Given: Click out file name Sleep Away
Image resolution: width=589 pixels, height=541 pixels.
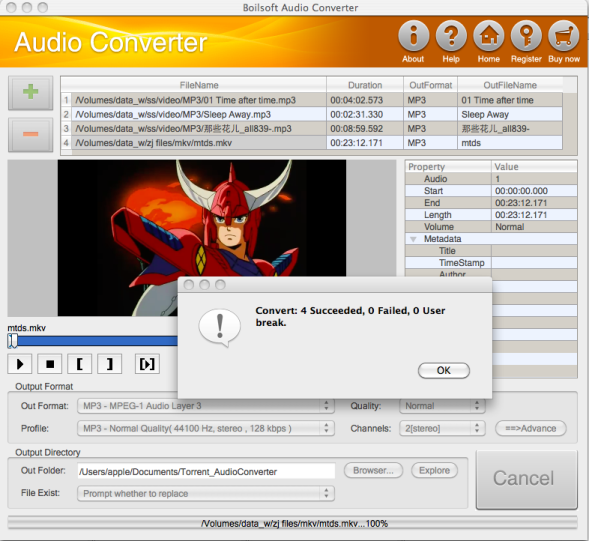Looking at the screenshot, I should pyautogui.click(x=510, y=114).
